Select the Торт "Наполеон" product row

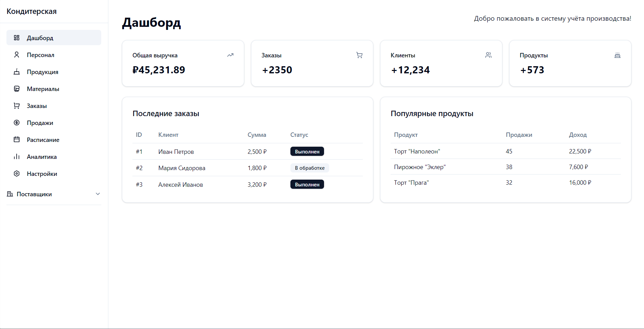[x=417, y=151]
